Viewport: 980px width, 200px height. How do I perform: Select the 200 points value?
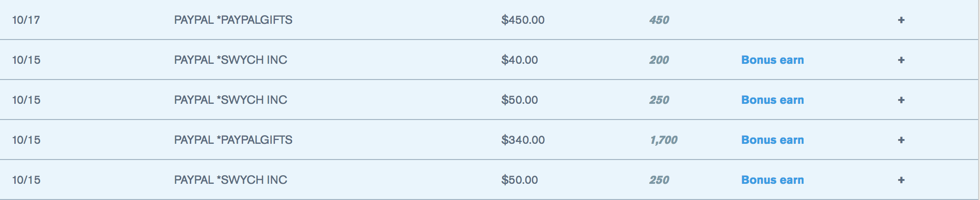point(659,60)
